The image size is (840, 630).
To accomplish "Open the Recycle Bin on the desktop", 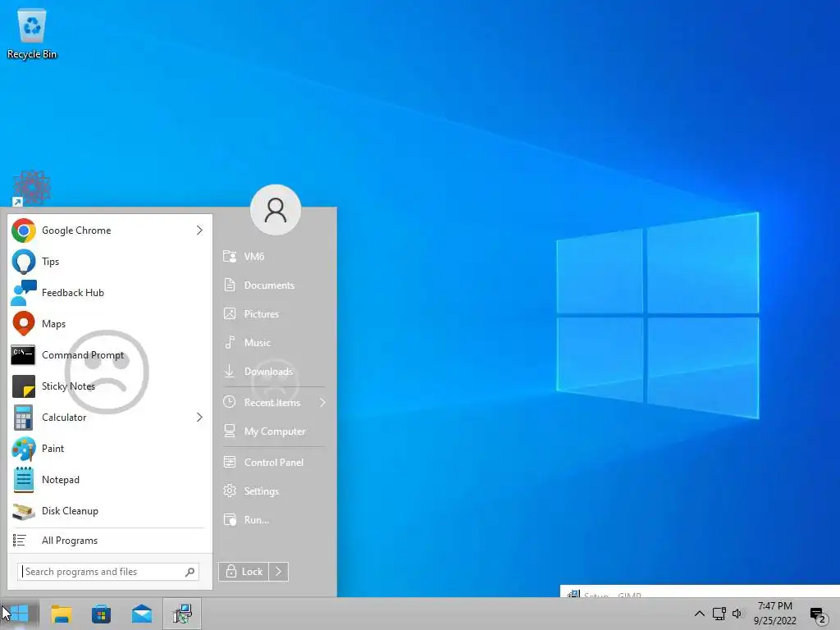I will (x=32, y=33).
